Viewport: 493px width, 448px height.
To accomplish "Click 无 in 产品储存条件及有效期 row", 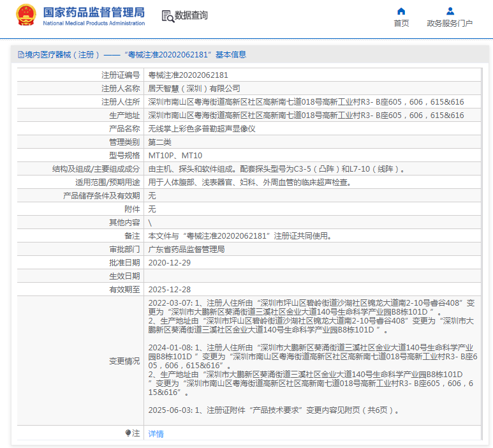I will tap(152, 196).
